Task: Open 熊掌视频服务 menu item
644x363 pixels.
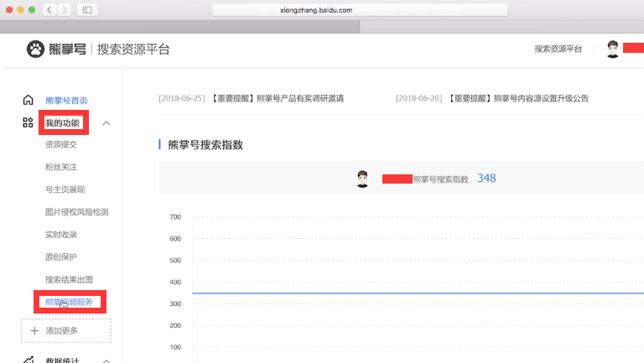Action: [69, 303]
